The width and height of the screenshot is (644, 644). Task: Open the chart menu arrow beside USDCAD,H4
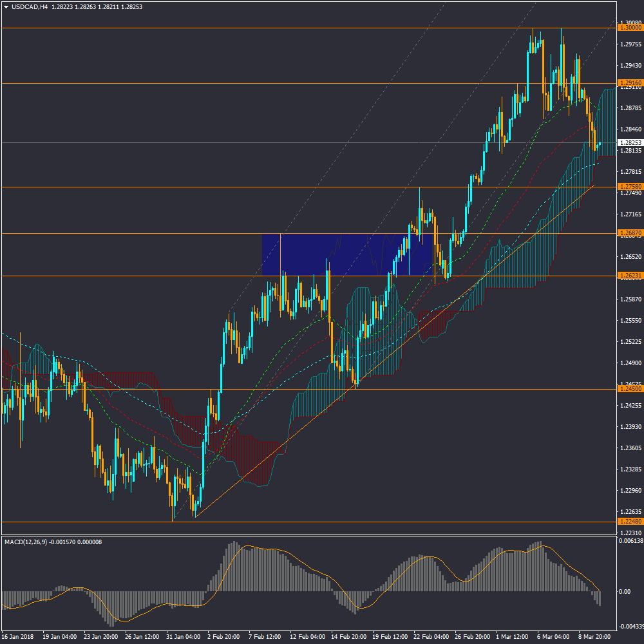(x=6, y=6)
